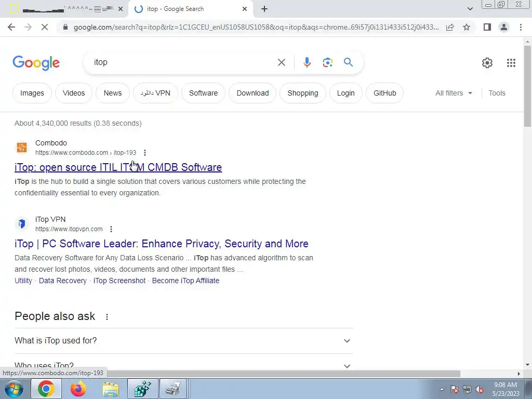532x399 pixels.
Task: Open the volume tray icon
Action: tap(480, 390)
